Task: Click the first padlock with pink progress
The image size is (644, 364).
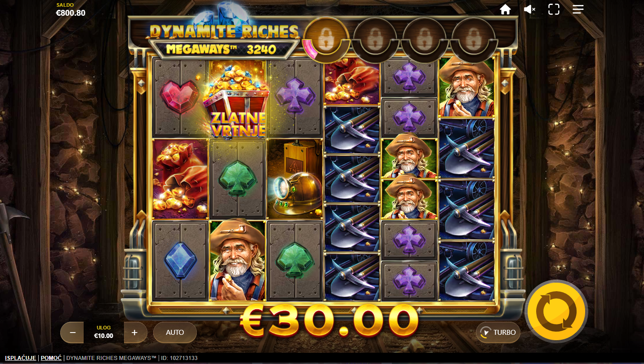Action: (327, 40)
